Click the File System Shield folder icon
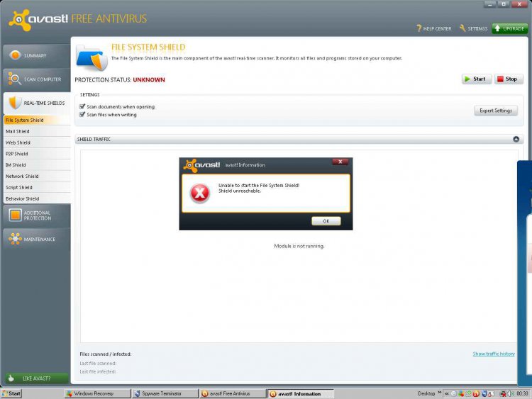 pyautogui.click(x=91, y=57)
